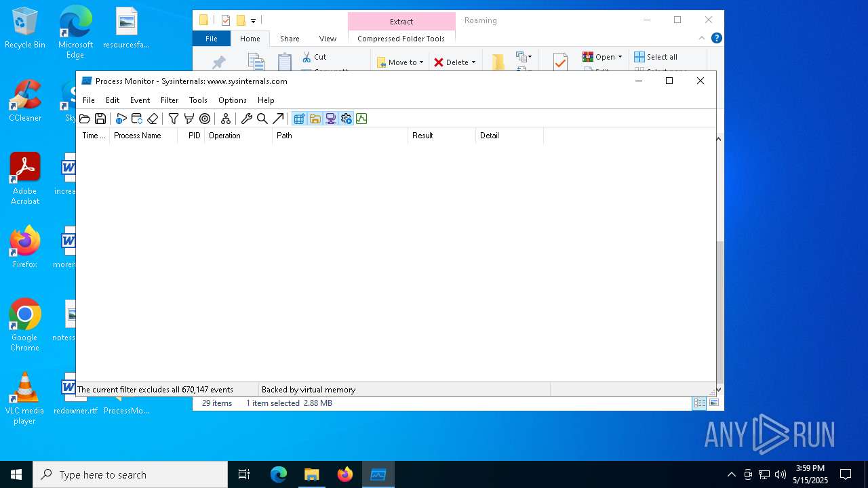Switch to the View tab in Explorer

328,39
